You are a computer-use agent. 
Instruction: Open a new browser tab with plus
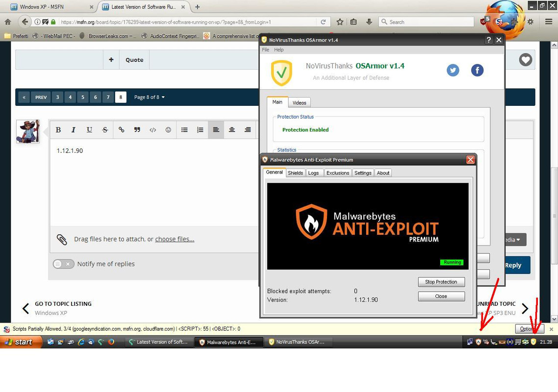(198, 7)
